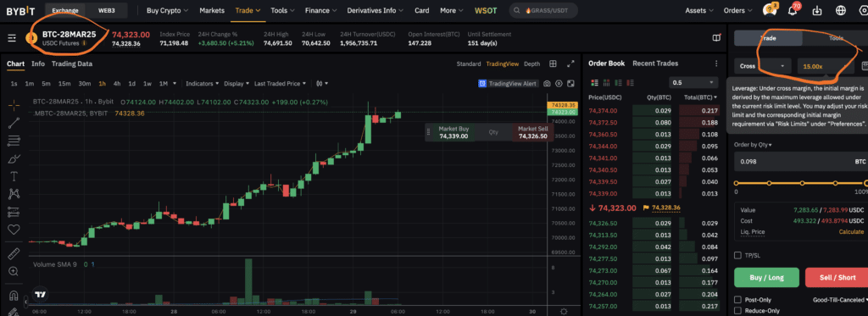
Task: Open the Markets menu item
Action: pos(212,10)
